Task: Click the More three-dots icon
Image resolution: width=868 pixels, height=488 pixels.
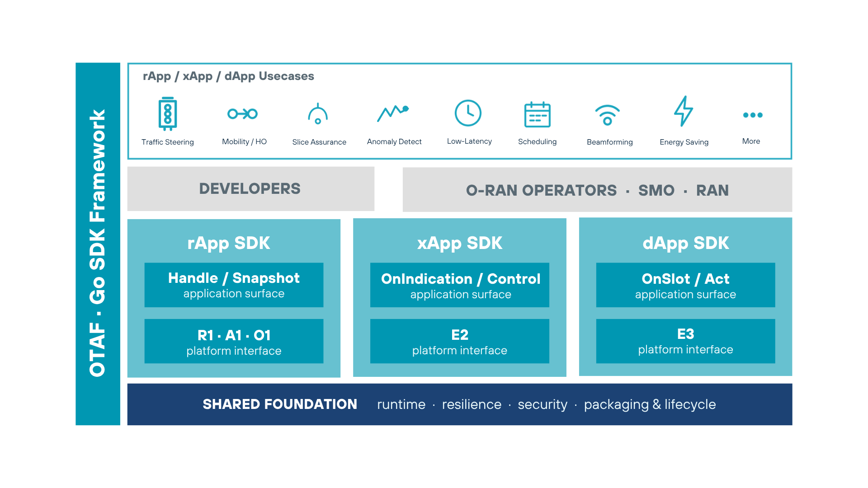Action: click(753, 115)
